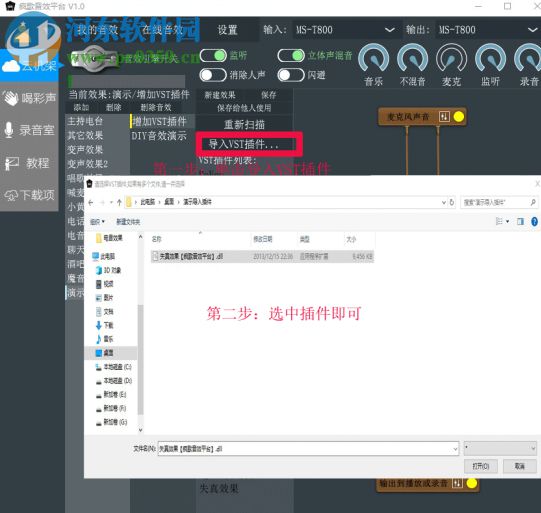
Task: Toggle the yellow 麦克风声音 node indicator
Action: click(459, 117)
